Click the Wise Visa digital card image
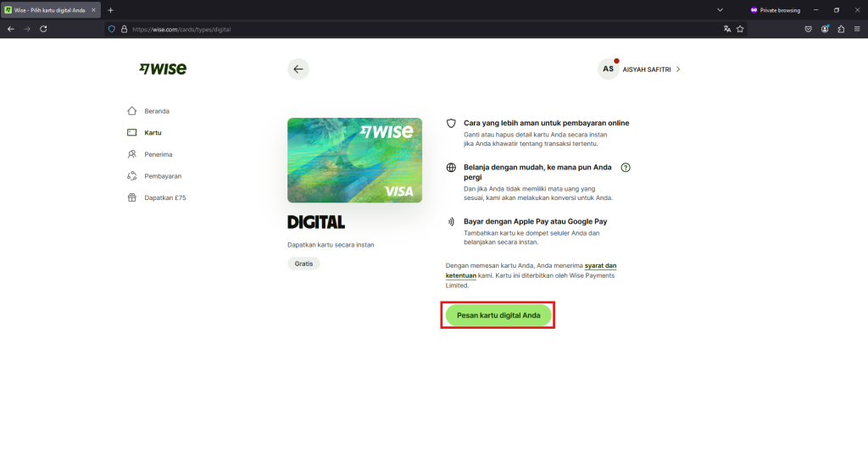The width and height of the screenshot is (868, 466). click(354, 160)
